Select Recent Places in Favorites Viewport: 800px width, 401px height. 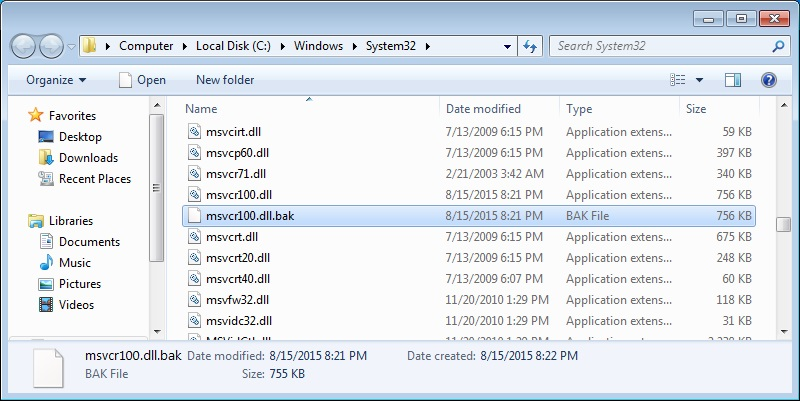46,179
